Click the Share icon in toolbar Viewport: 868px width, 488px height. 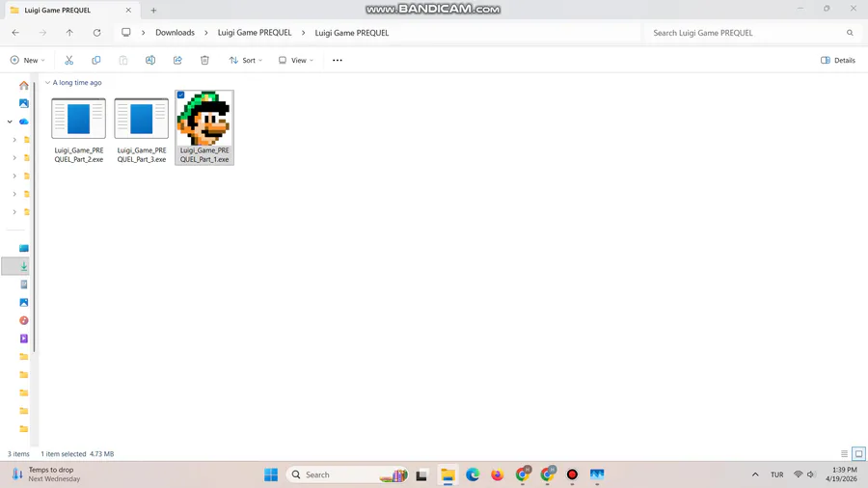pos(177,61)
